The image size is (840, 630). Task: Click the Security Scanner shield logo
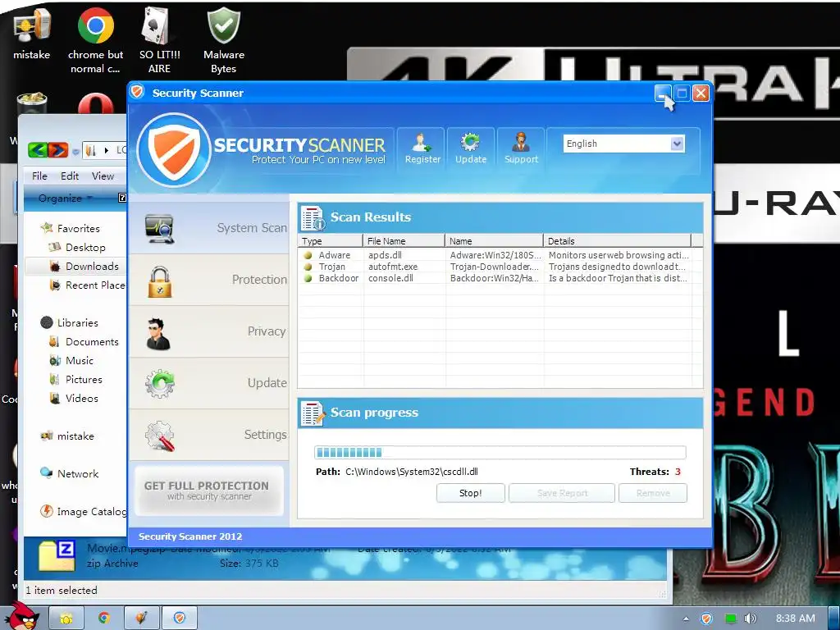coord(174,149)
